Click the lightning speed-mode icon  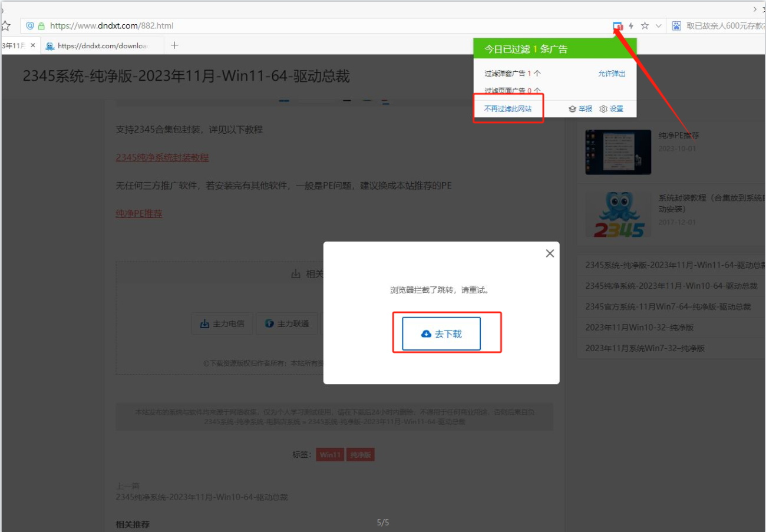pos(631,26)
